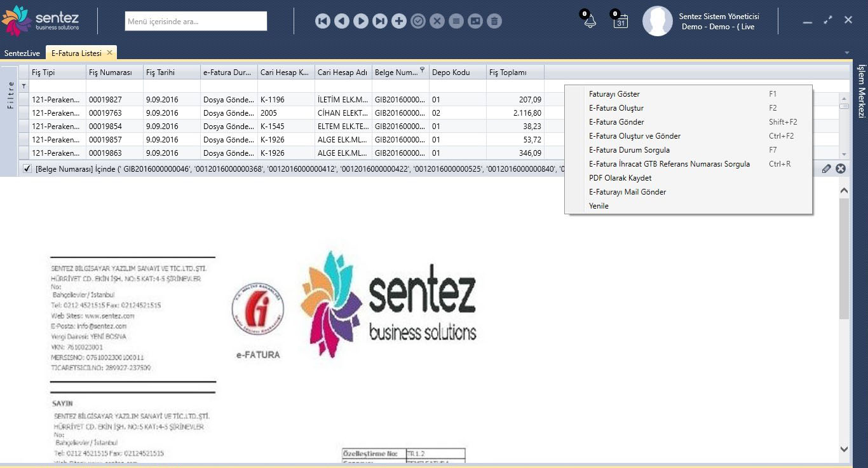Click the K-1196 account code cell
The width and height of the screenshot is (868, 468).
click(x=286, y=100)
